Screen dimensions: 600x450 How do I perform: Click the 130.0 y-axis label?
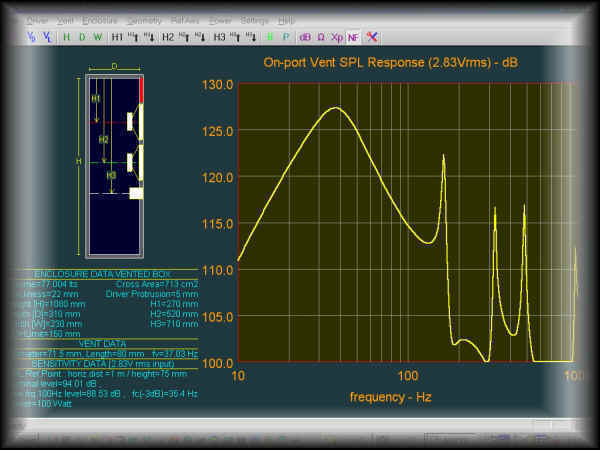pos(218,85)
